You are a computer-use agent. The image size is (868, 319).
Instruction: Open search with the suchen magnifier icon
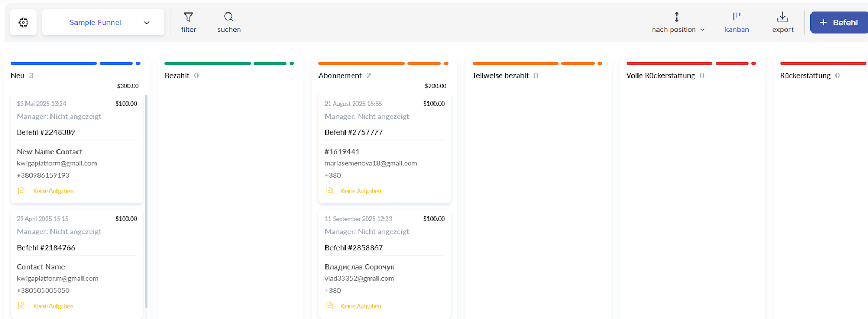[x=228, y=17]
